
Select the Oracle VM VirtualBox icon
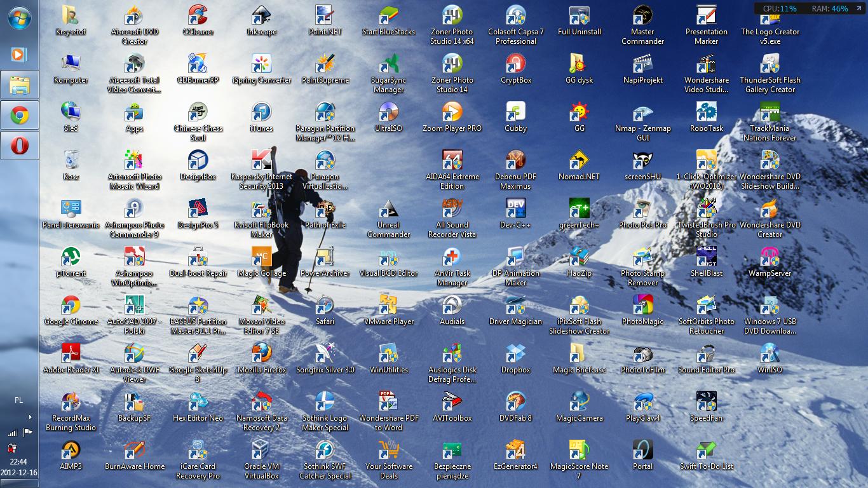261,451
